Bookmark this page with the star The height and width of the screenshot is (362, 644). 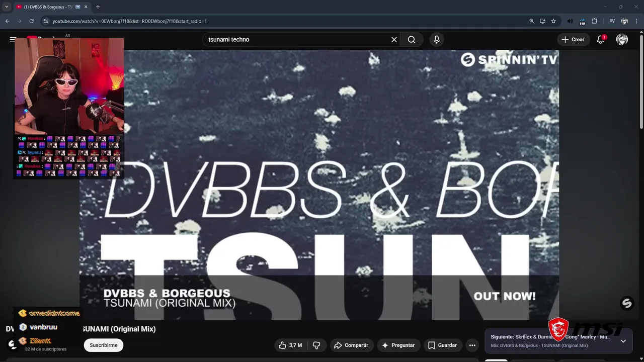(x=553, y=21)
